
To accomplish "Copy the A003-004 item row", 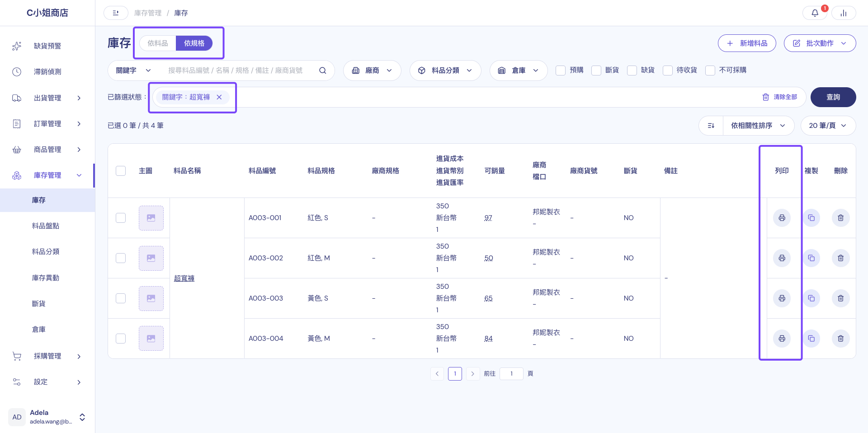I will tap(811, 339).
